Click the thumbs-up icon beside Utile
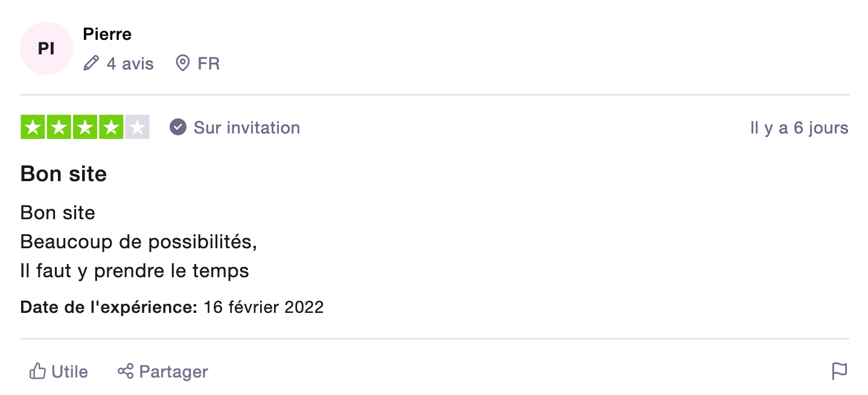 37,371
